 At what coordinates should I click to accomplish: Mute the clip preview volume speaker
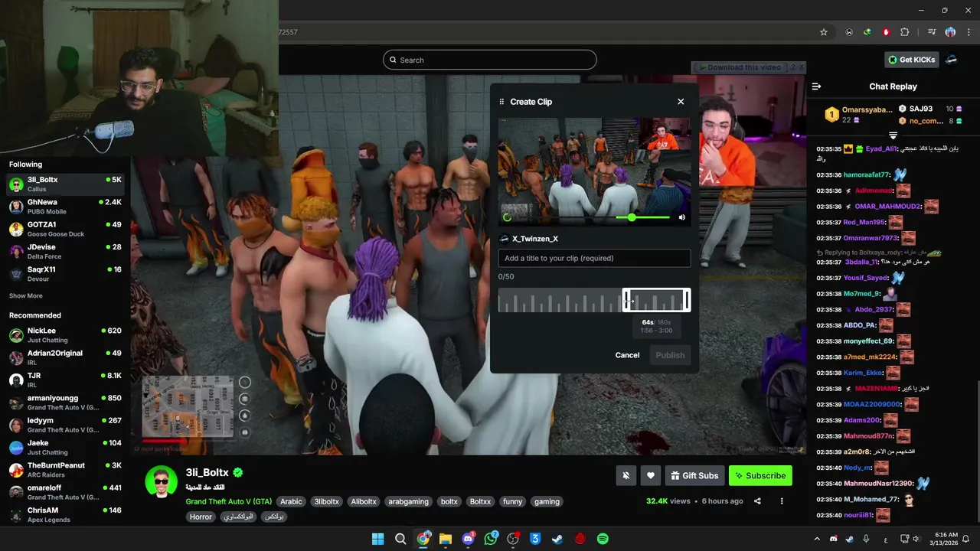(682, 217)
